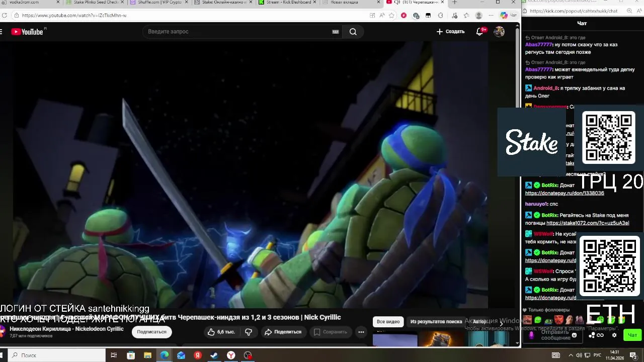This screenshot has height=362, width=644.
Task: Click the infinity icon in Kick chat
Action: point(600,335)
